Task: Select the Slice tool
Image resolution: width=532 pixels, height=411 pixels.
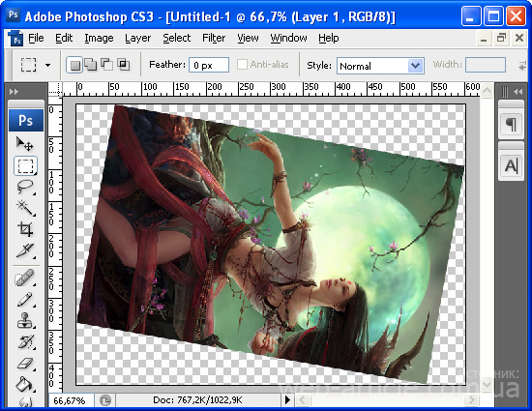Action: pyautogui.click(x=25, y=250)
